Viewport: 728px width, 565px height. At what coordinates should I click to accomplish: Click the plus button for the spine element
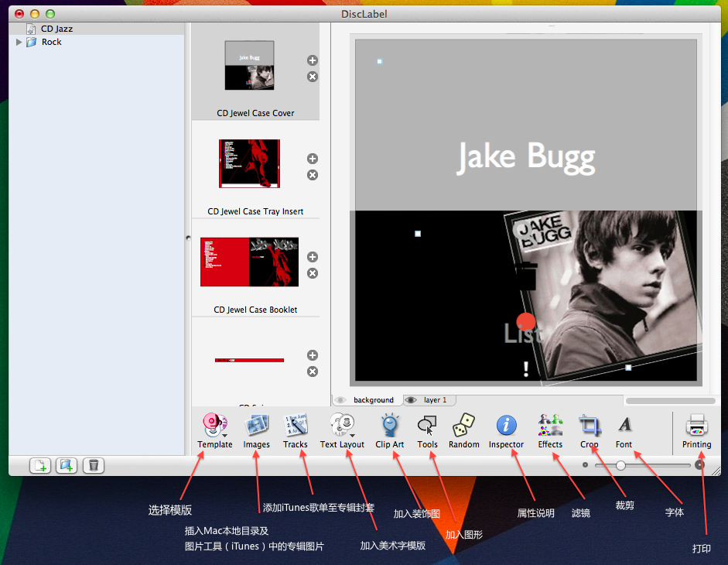tap(313, 355)
